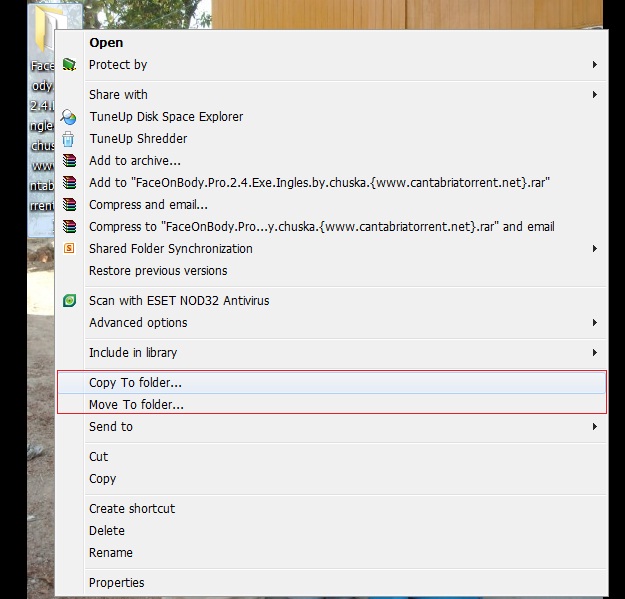Select Protect by menu entry
The image size is (625, 599).
pyautogui.click(x=332, y=65)
